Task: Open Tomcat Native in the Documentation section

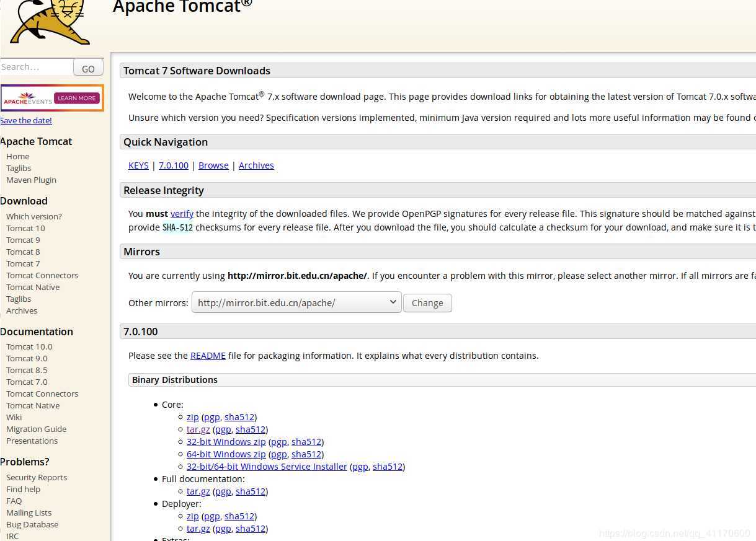Action: pos(33,405)
